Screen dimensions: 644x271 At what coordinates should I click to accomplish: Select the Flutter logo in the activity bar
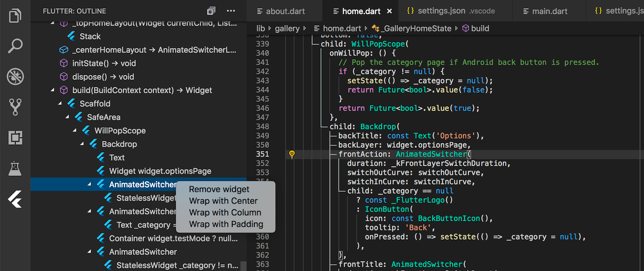(x=15, y=199)
